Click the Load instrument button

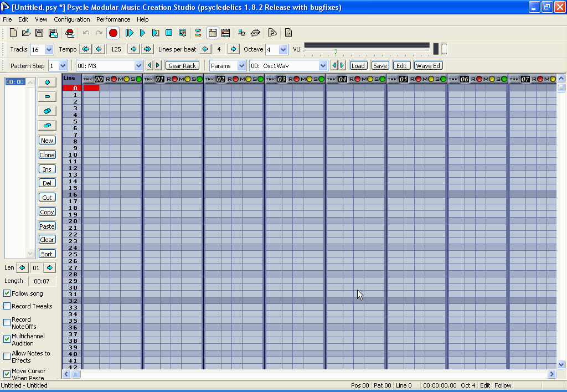click(358, 65)
